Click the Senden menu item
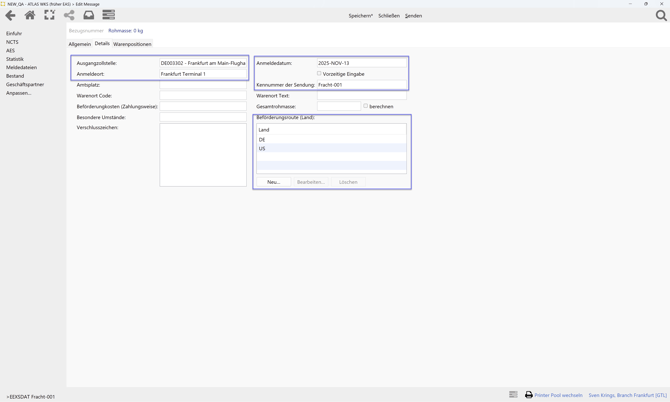 coord(413,16)
